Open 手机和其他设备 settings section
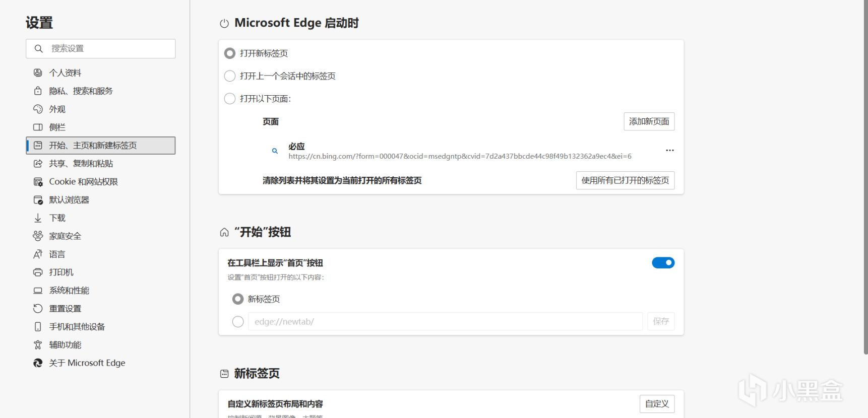Screen dimensions: 868x418 coord(101,326)
